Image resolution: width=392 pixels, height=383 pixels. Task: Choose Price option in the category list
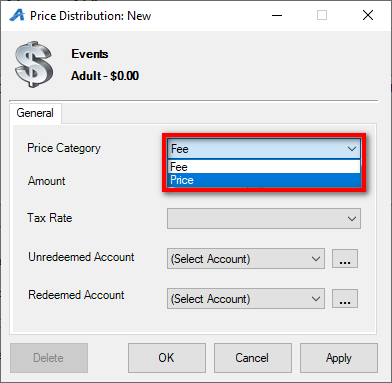click(x=264, y=180)
